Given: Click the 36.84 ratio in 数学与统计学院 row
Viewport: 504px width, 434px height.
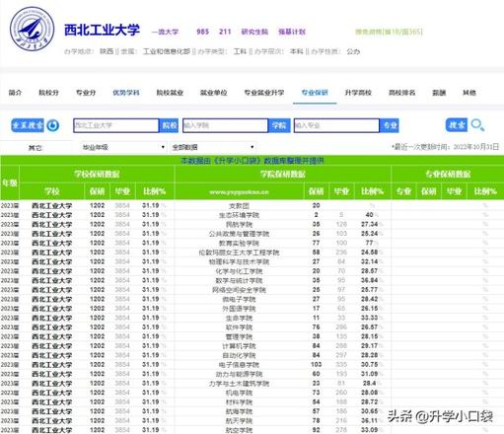Looking at the screenshot, I should pos(369,280).
